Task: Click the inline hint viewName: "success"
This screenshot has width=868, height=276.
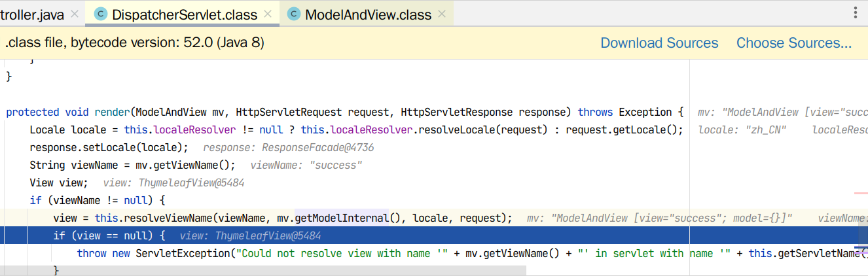Action: 306,165
